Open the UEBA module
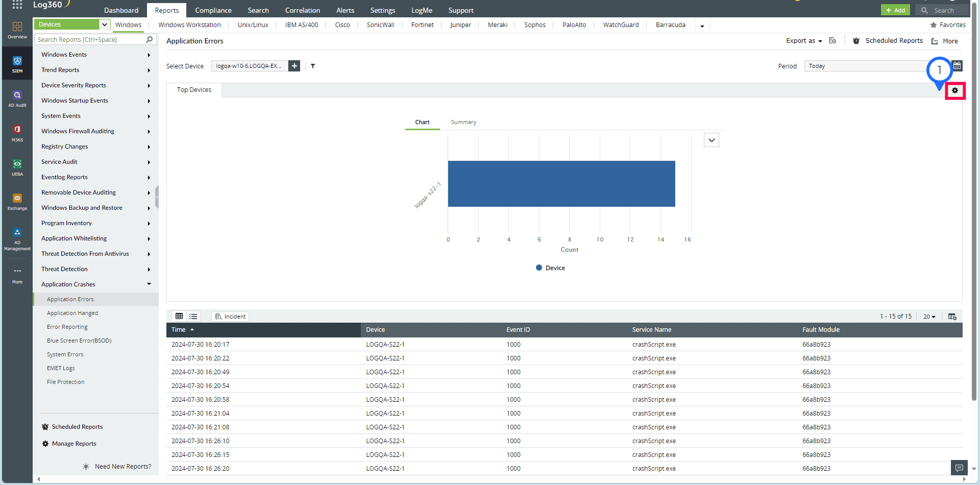This screenshot has width=980, height=485. pos(17,167)
